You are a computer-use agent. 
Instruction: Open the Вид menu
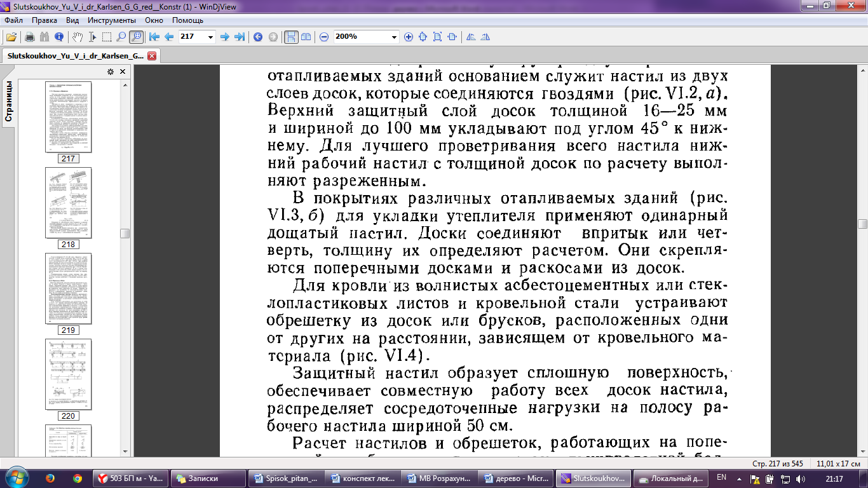point(72,20)
